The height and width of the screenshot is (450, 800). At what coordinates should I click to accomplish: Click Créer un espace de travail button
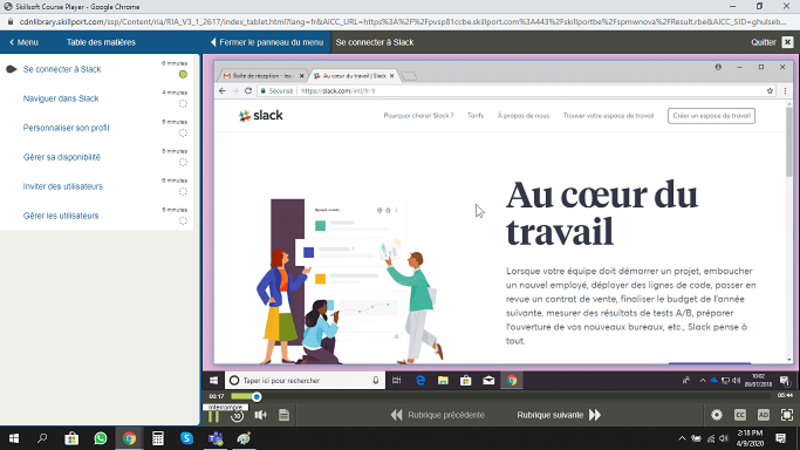(711, 116)
